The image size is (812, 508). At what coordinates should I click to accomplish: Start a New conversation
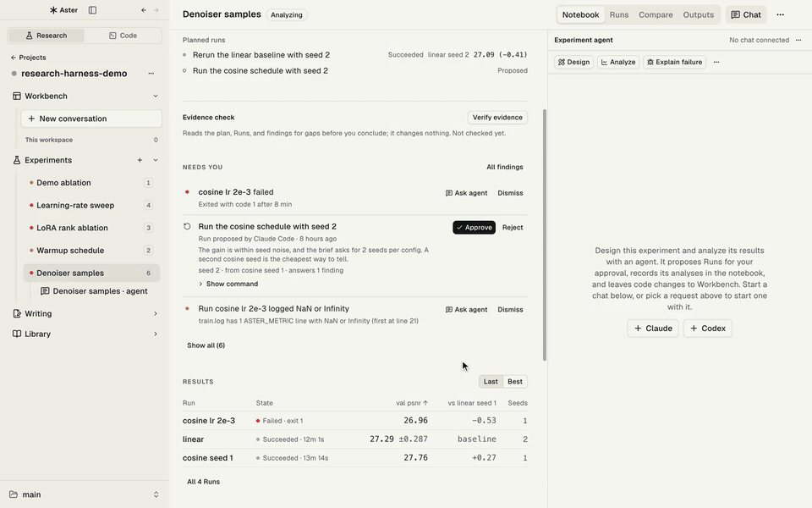[91, 119]
